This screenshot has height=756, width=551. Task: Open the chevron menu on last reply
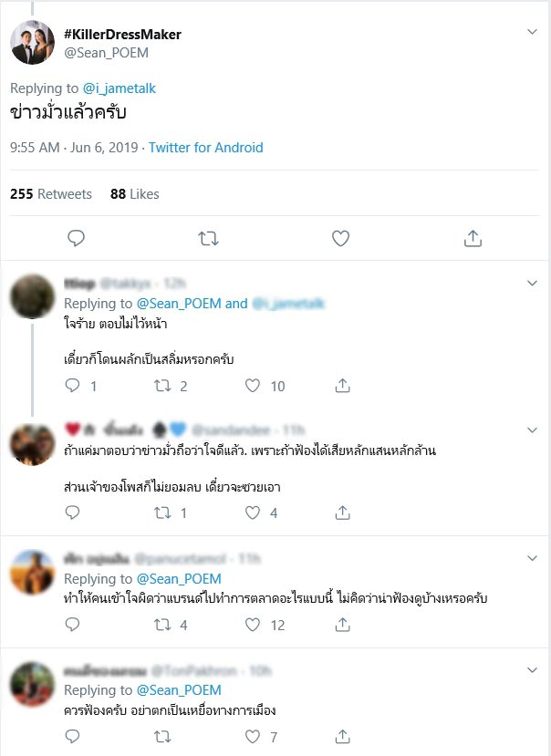tap(533, 669)
